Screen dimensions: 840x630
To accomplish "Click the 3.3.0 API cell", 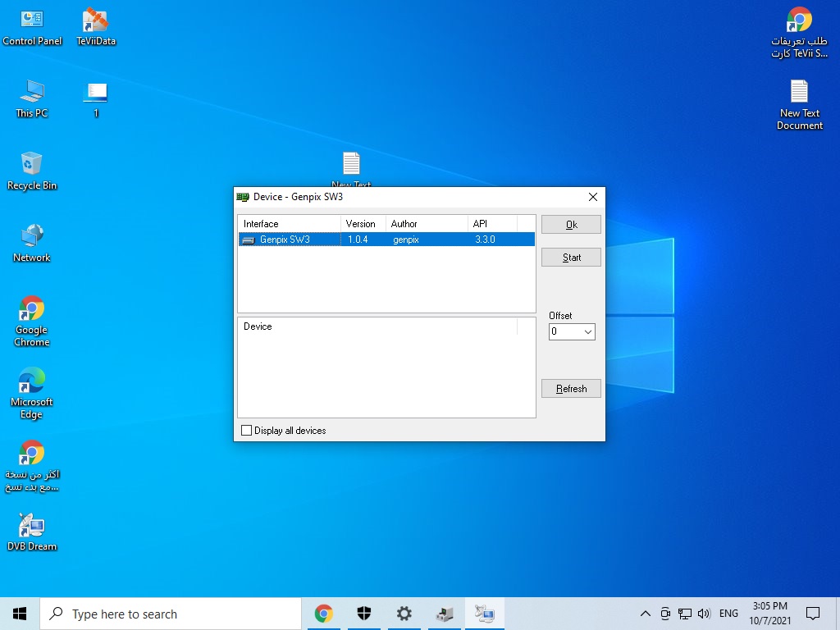I will point(485,239).
